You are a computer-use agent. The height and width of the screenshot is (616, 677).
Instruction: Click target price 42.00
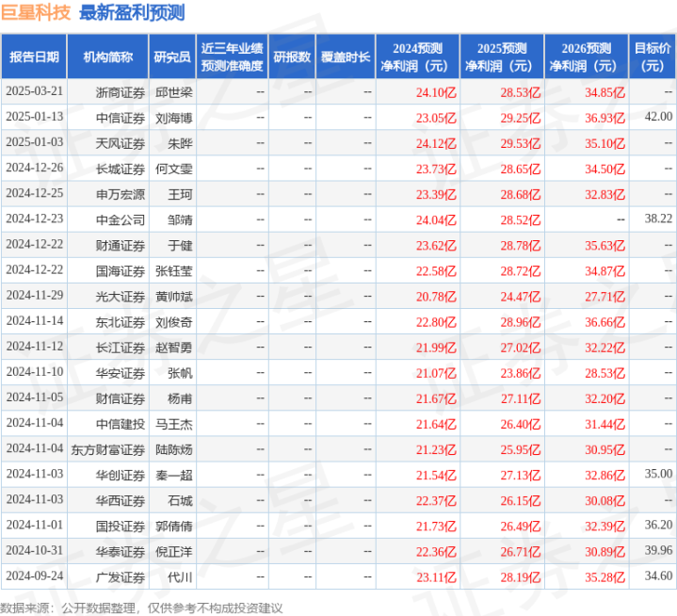[x=658, y=117]
